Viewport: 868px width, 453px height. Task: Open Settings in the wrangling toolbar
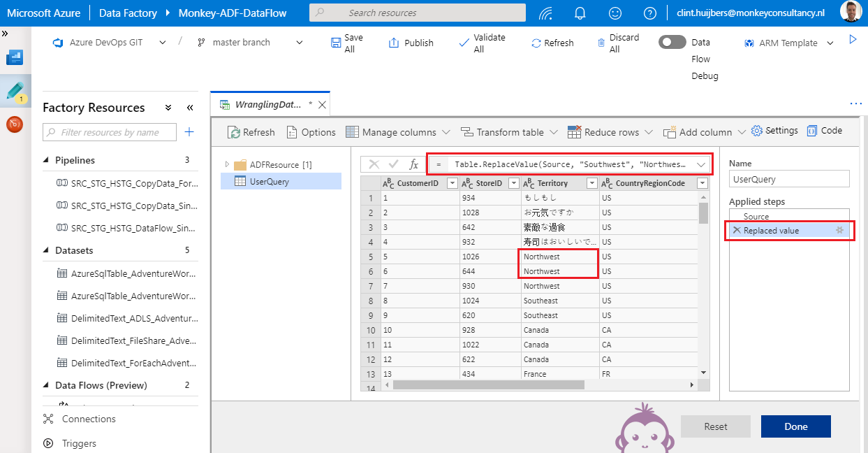pos(774,131)
